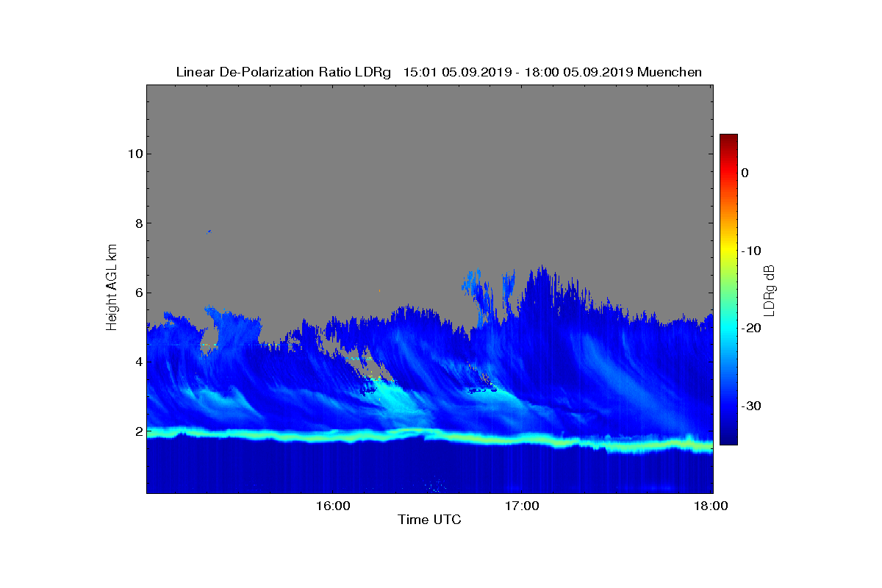This screenshot has width=882, height=588.
Task: Click the height tick label '8'
Action: [x=138, y=223]
